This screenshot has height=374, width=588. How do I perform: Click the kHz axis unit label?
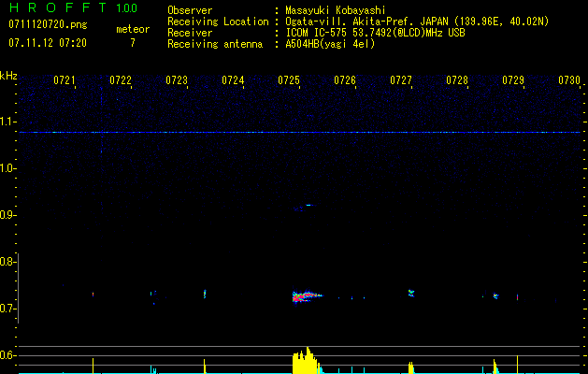(8, 76)
